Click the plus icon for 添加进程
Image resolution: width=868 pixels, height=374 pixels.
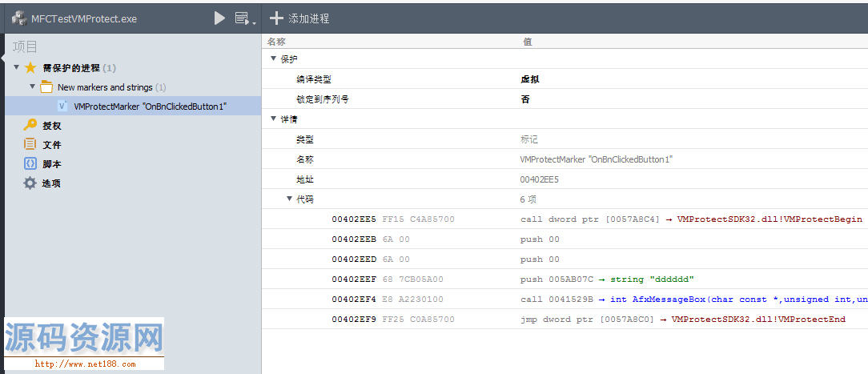276,18
